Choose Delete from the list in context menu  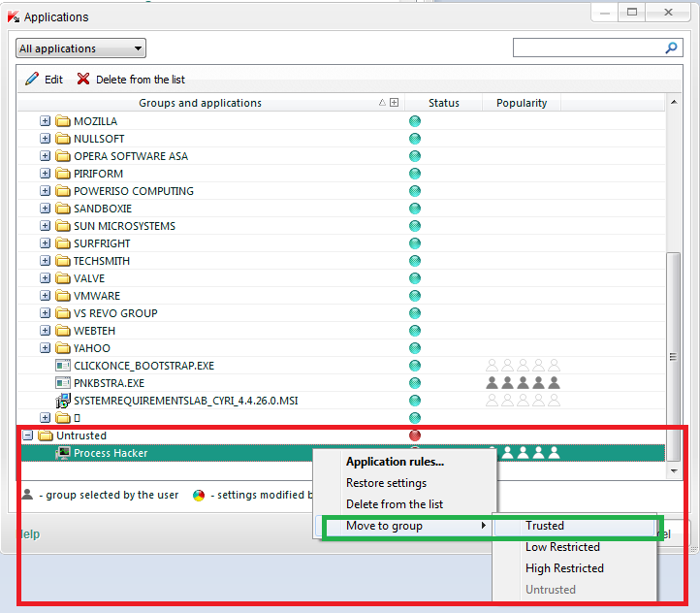point(395,504)
